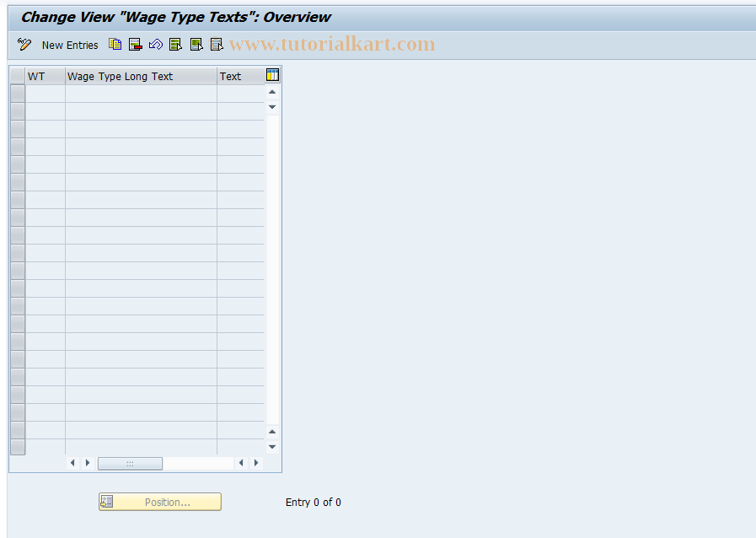
Task: Click the bottom scroll-down arrow of the vertical scrollbar
Action: click(x=272, y=447)
